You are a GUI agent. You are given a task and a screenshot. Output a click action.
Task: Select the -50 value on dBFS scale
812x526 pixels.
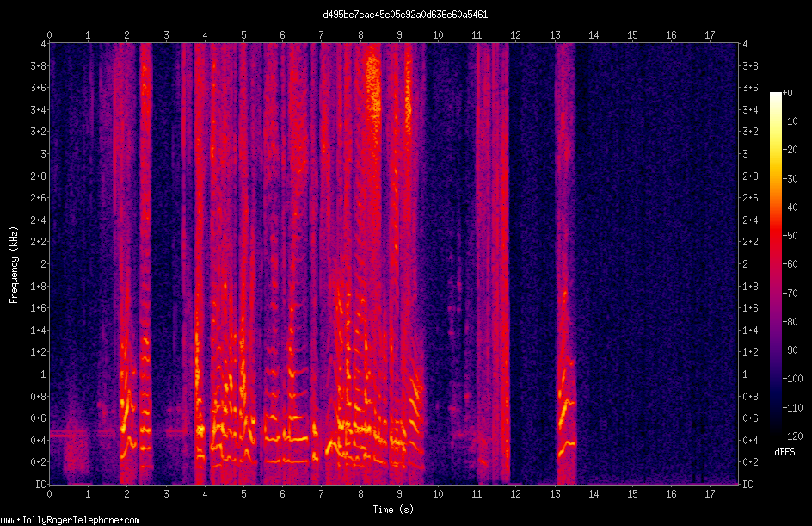click(x=790, y=236)
